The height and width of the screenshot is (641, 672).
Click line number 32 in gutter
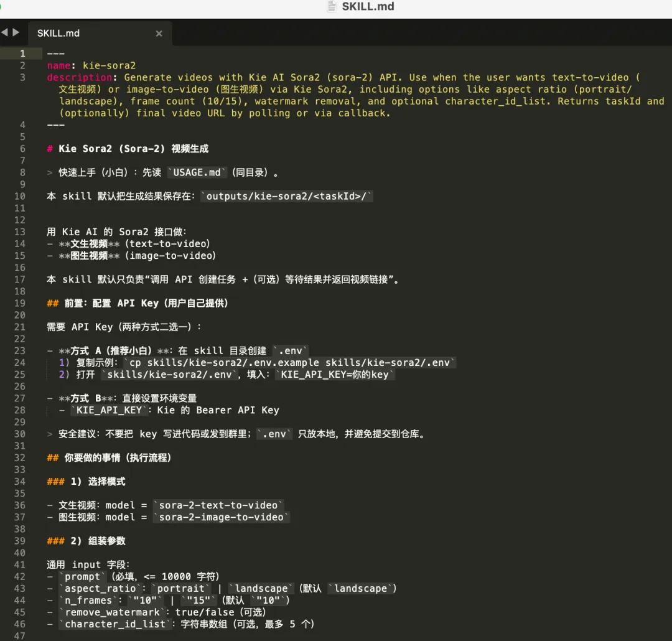tap(20, 457)
